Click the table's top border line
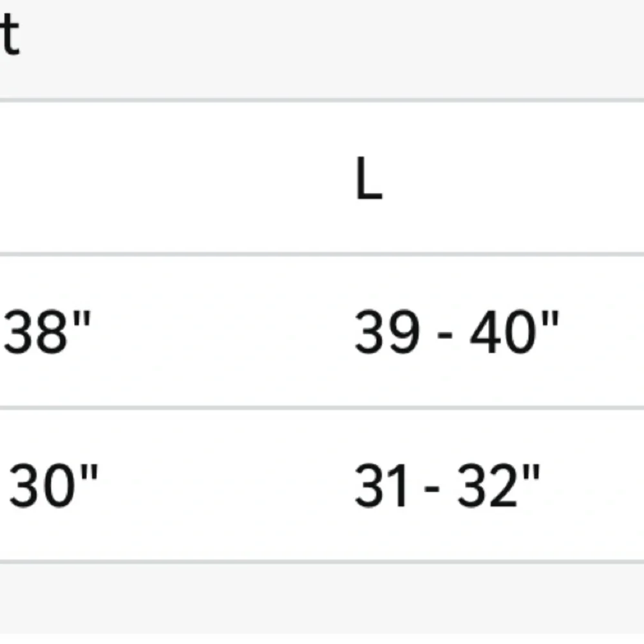The height and width of the screenshot is (644, 644). point(322,100)
